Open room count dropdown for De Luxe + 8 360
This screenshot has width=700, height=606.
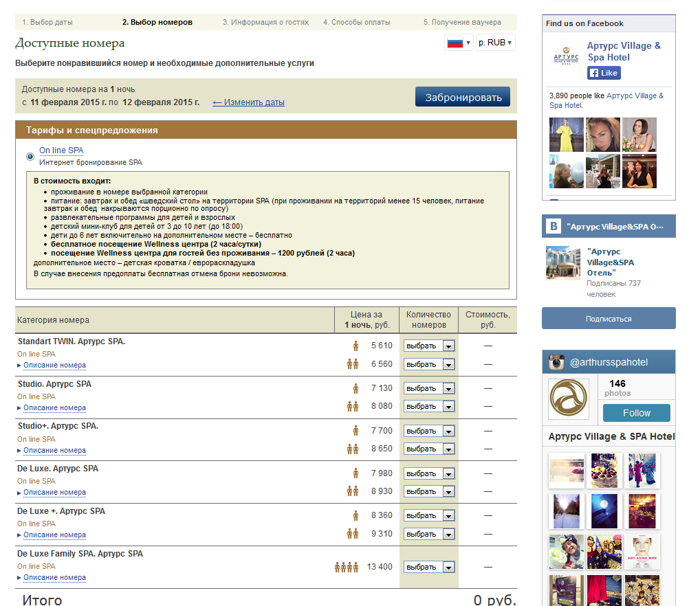tap(429, 515)
